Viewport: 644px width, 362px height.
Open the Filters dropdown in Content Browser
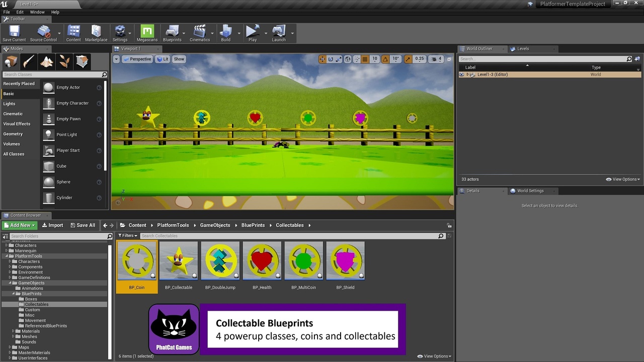127,235
